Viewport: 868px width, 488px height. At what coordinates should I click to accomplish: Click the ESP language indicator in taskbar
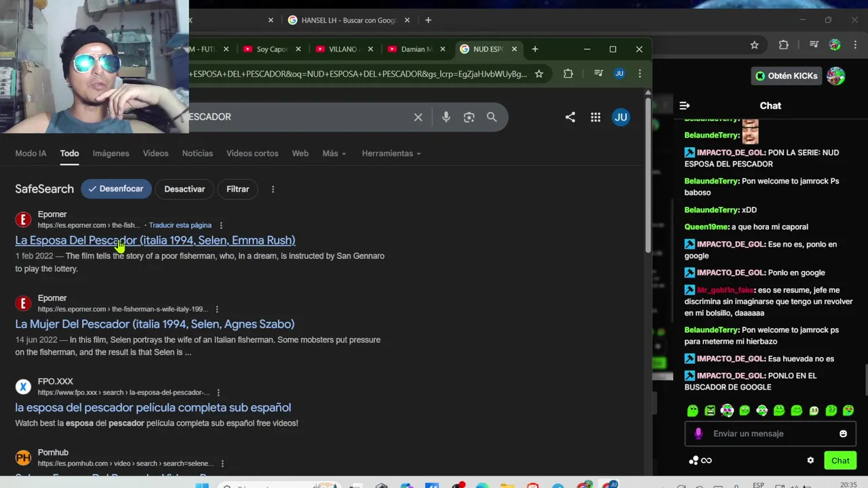coord(758,485)
